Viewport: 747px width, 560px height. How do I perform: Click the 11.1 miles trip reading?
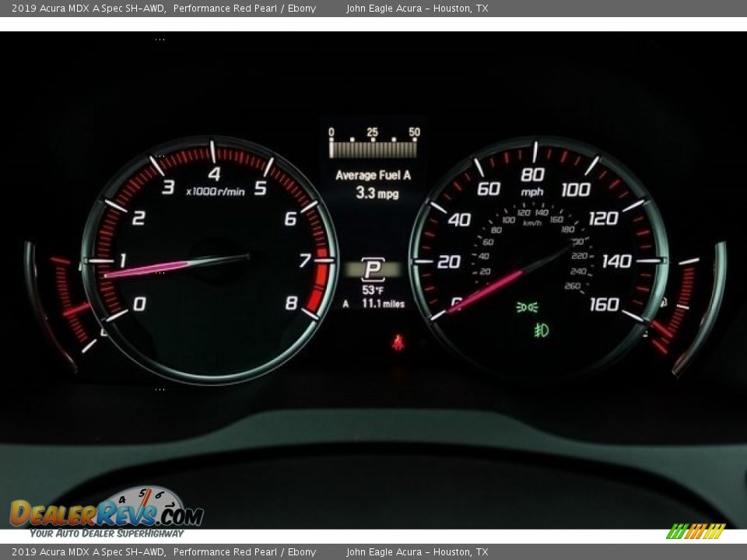pyautogui.click(x=383, y=304)
